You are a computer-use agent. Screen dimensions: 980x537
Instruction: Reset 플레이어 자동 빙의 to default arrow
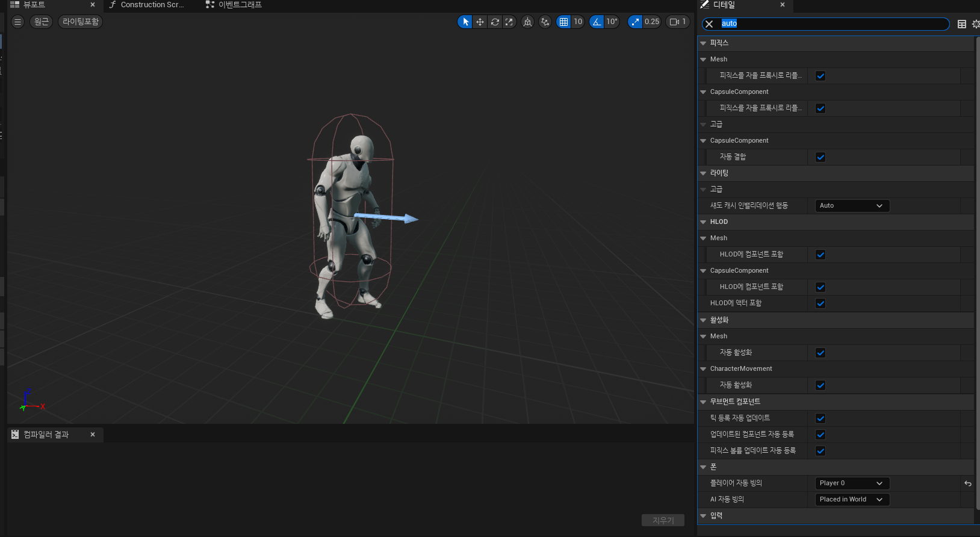[x=968, y=483]
